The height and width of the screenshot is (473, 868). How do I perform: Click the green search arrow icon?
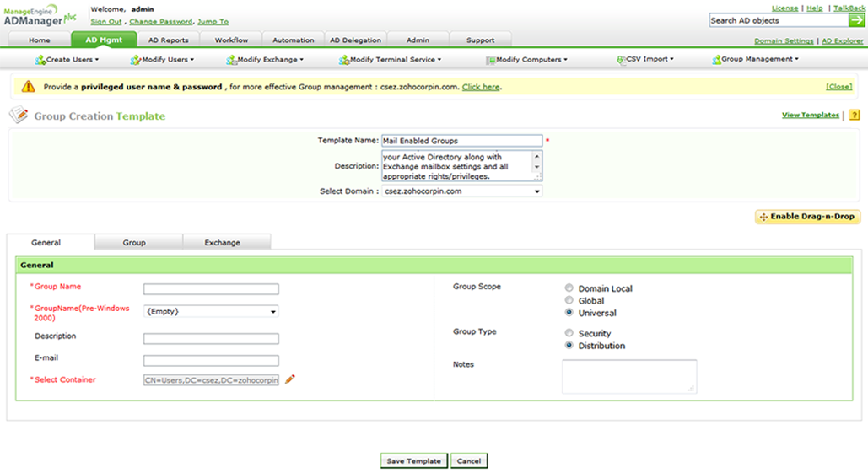[856, 20]
